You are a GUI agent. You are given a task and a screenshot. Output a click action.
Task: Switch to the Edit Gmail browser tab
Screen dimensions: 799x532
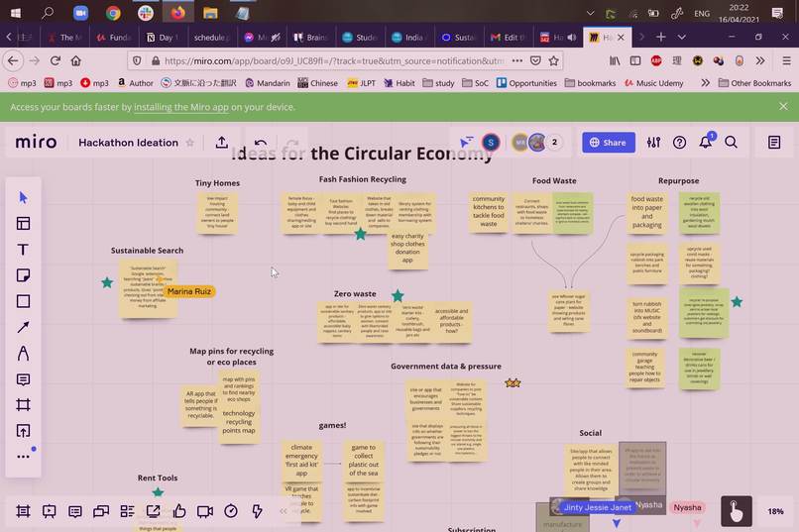(x=508, y=38)
